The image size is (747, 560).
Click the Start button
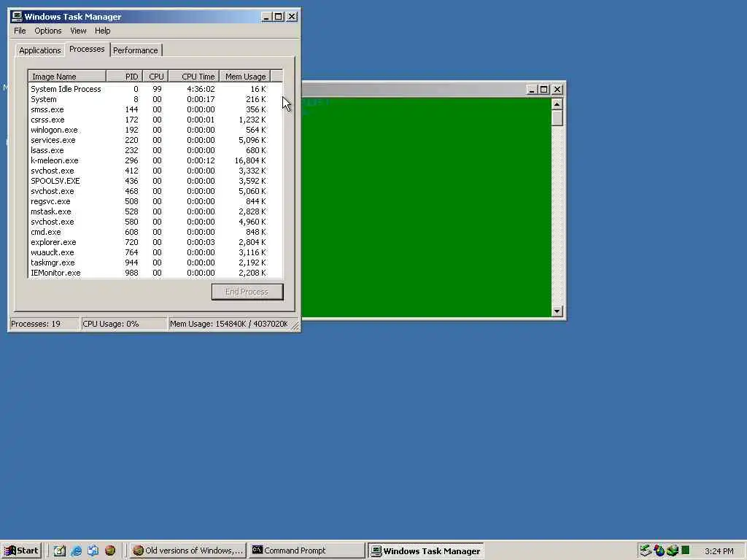(21, 551)
